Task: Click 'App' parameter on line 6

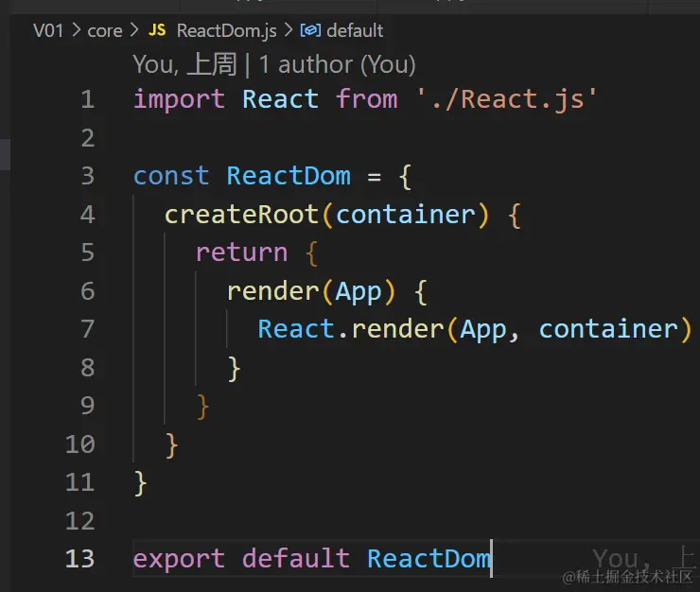Action: [x=359, y=293]
